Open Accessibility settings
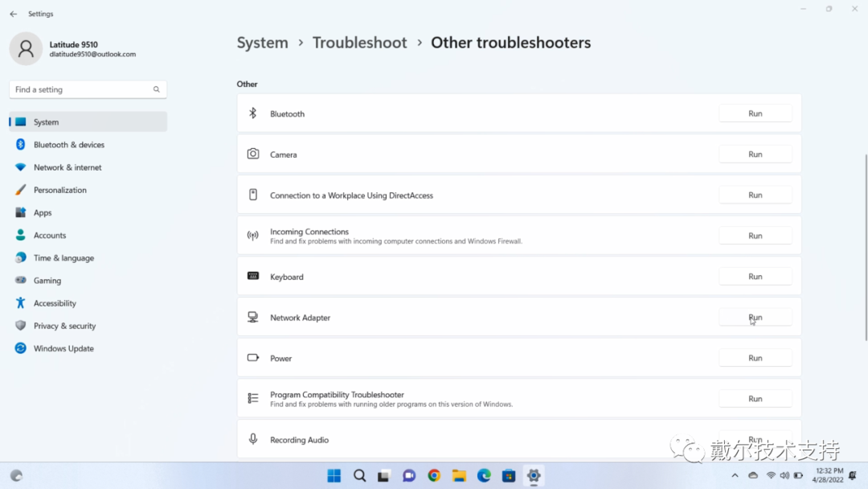Viewport: 868px width, 489px height. tap(88, 303)
